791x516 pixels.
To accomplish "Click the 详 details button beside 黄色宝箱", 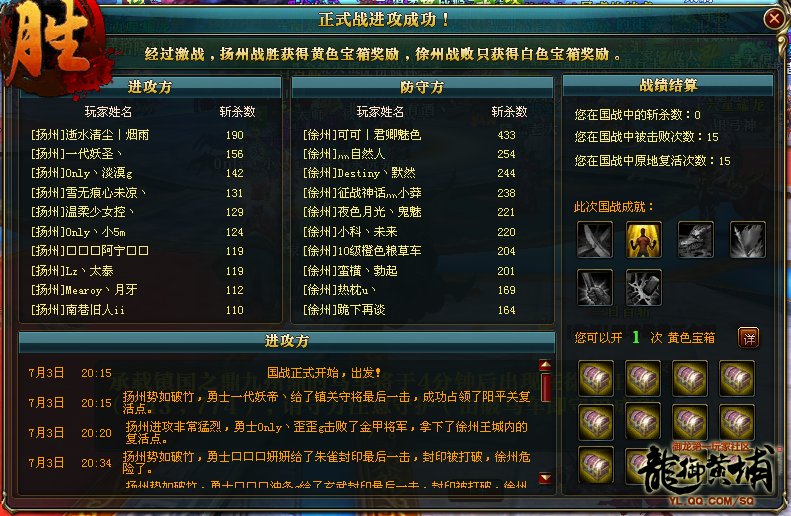I will pyautogui.click(x=749, y=338).
